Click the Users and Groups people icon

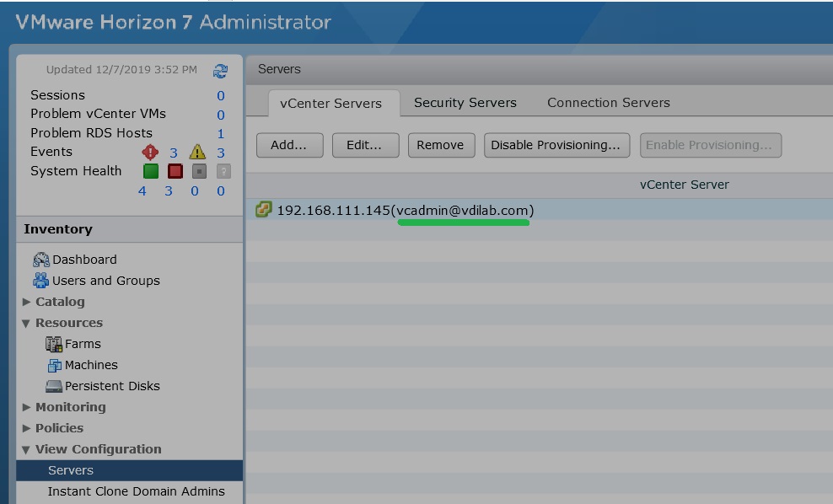coord(41,281)
